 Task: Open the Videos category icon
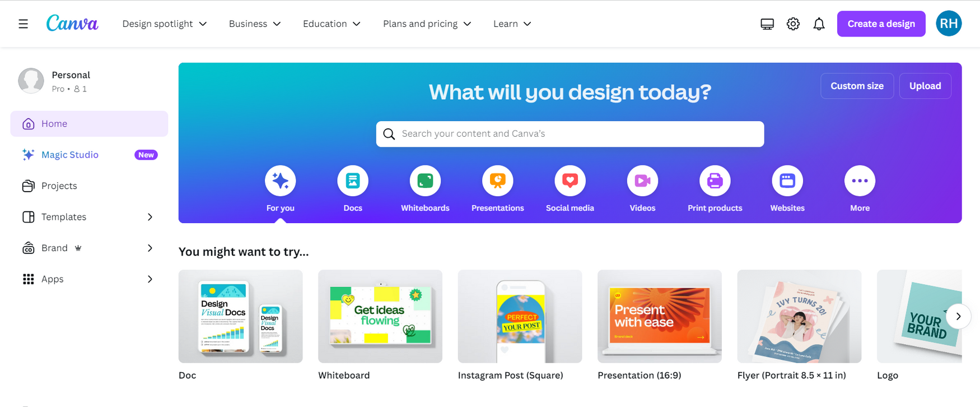(x=642, y=181)
